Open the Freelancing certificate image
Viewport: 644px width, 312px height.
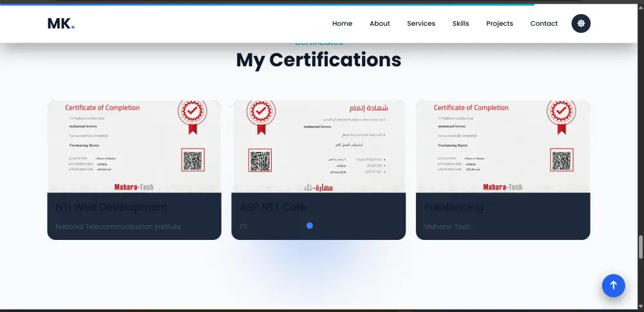503,147
